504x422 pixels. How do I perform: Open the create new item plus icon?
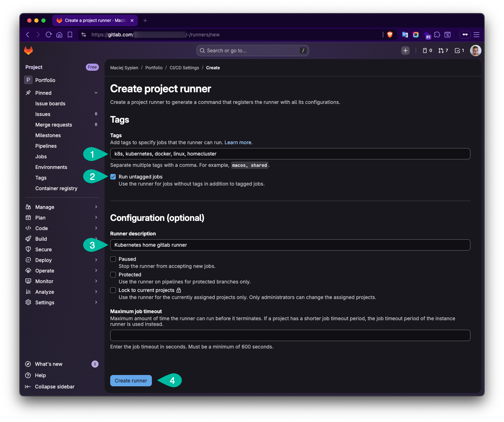[x=405, y=50]
